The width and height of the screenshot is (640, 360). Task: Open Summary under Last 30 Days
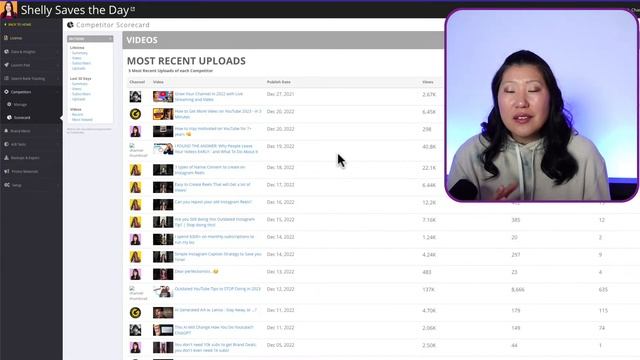pos(80,84)
